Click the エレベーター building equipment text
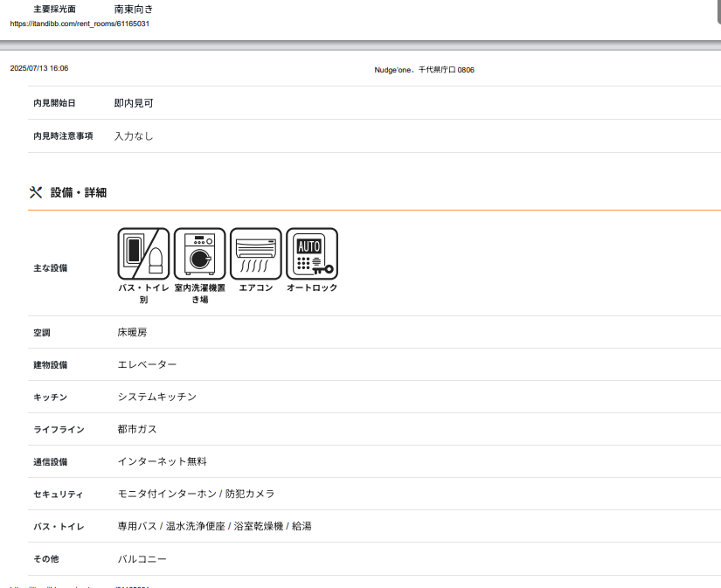Screen dimensions: 721x588 click(147, 364)
